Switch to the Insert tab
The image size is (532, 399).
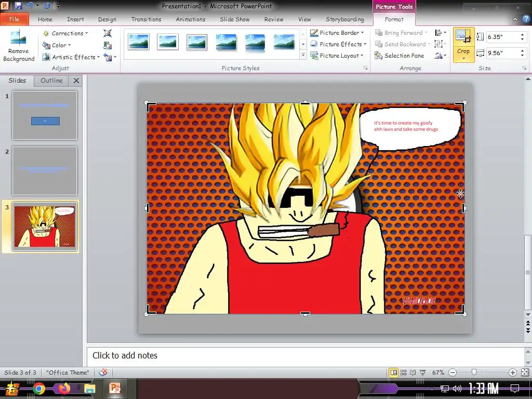[x=75, y=19]
